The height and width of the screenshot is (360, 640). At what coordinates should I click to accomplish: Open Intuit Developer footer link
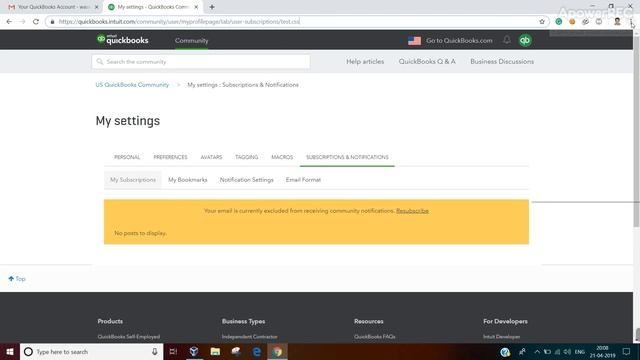(x=501, y=337)
